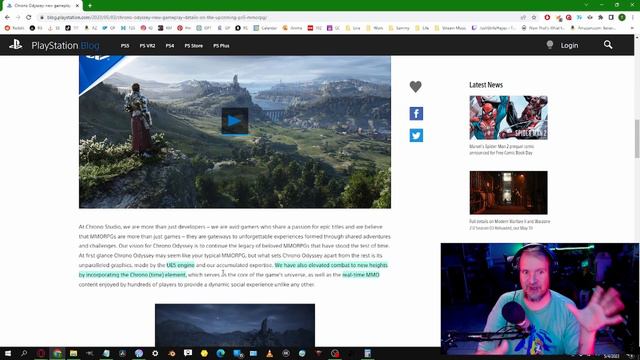Open the Modern Warfare II and Warzone details link

[x=510, y=224]
